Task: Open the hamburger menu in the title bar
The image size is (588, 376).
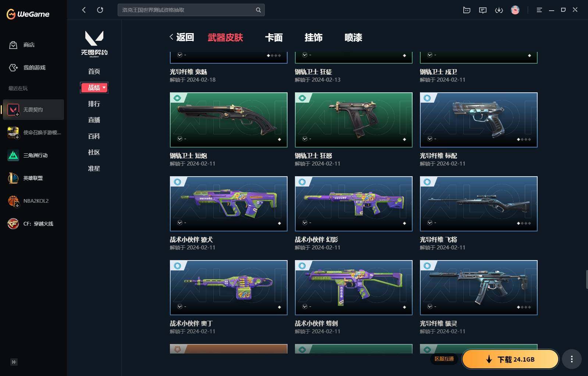Action: 539,10
